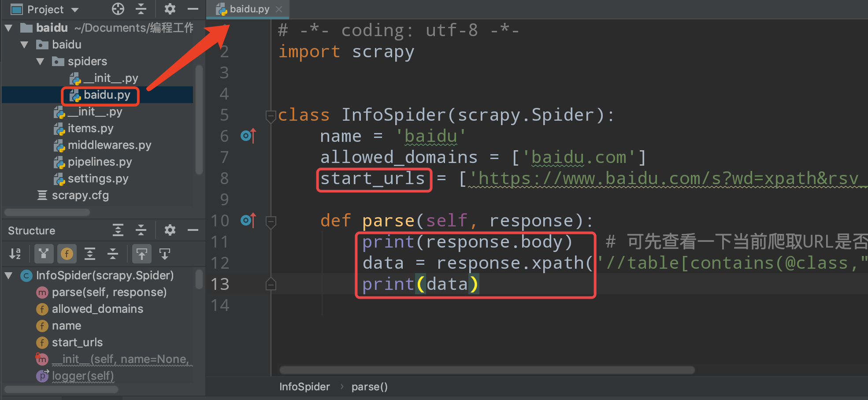This screenshot has width=868, height=400.
Task: Open the Project panel settings gear
Action: [170, 9]
